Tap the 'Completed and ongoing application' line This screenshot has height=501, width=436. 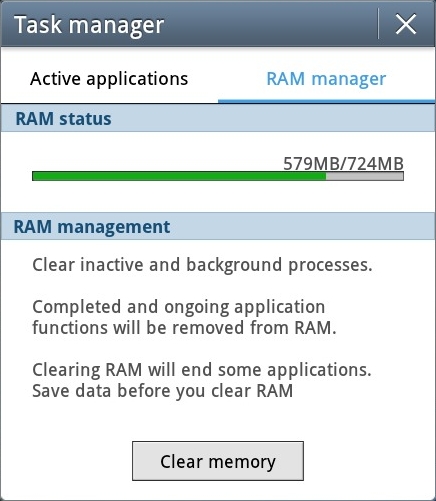(179, 307)
